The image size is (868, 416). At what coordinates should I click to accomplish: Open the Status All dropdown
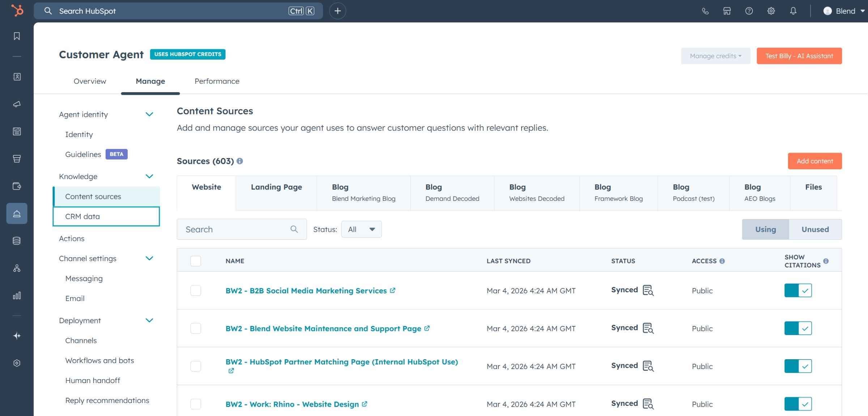coord(361,229)
